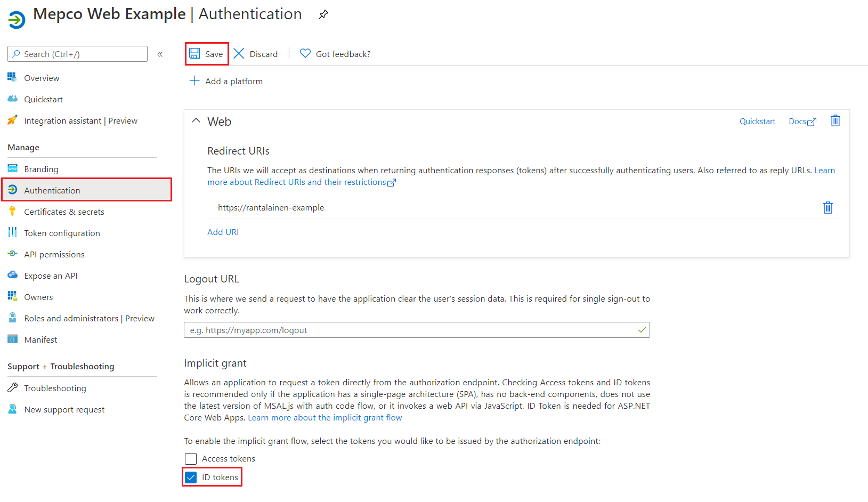The height and width of the screenshot is (502, 868).
Task: Open Token configuration page
Action: coord(62,233)
